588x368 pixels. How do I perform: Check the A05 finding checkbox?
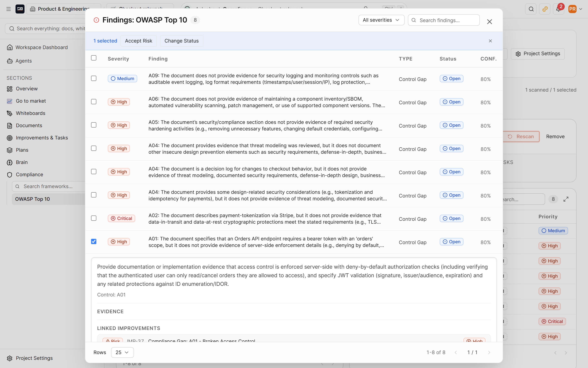pyautogui.click(x=94, y=125)
